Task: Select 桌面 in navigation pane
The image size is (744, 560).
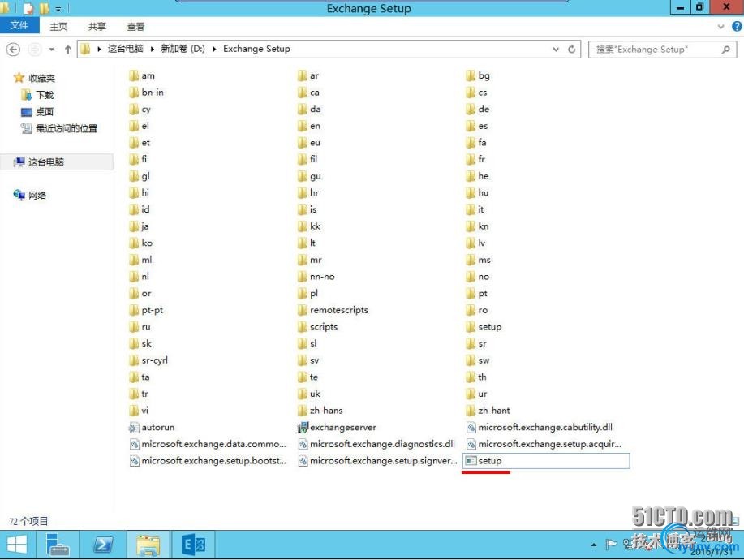Action: pos(38,111)
